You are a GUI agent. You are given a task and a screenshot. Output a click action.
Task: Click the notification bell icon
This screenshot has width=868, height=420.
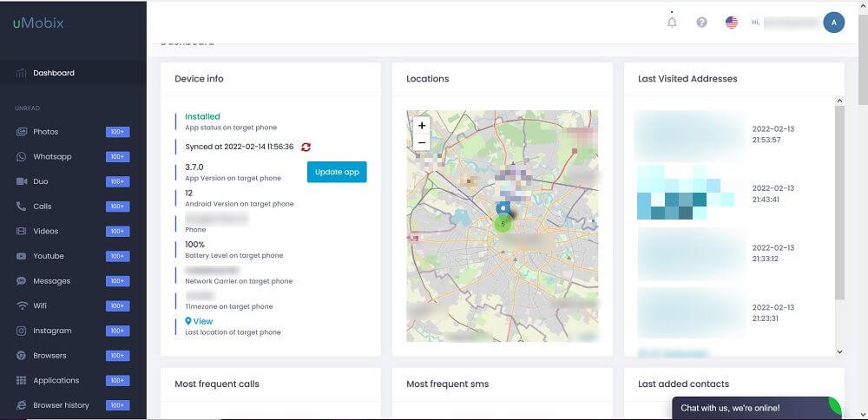672,23
